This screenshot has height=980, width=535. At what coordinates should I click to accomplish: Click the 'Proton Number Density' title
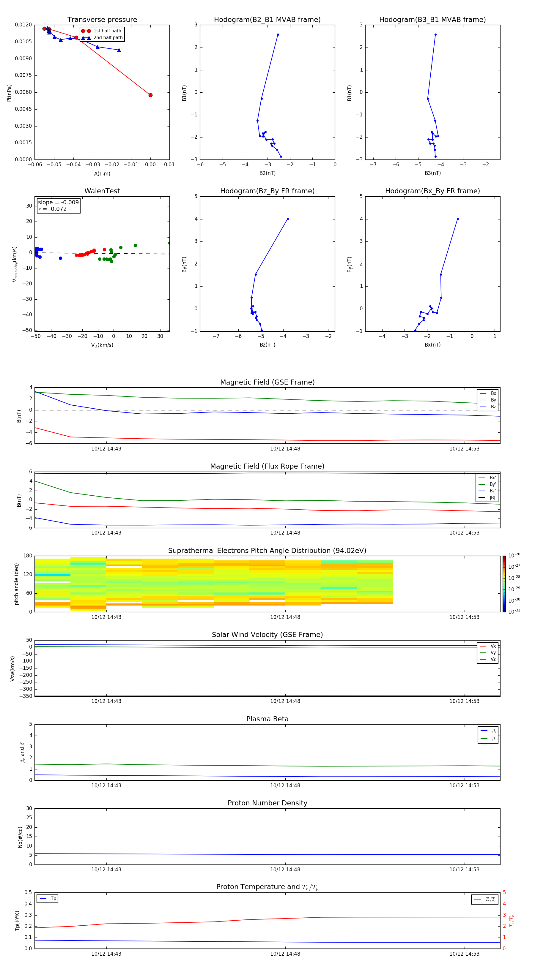(267, 804)
